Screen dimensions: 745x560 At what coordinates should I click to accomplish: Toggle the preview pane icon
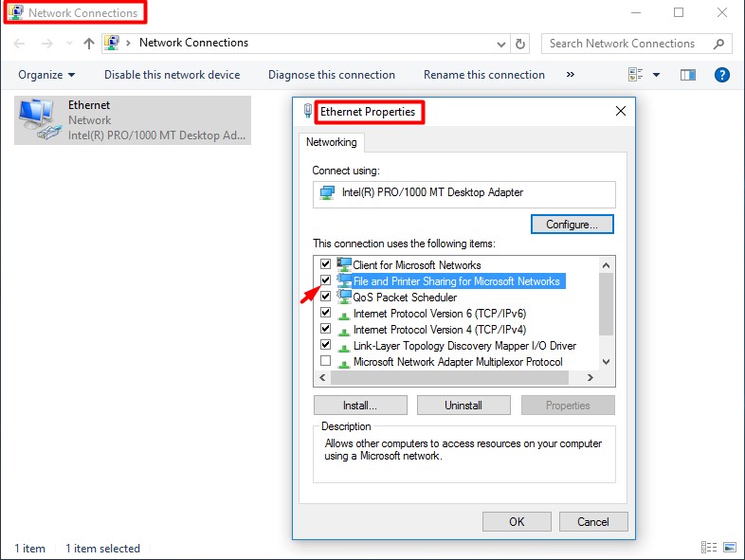(x=688, y=75)
